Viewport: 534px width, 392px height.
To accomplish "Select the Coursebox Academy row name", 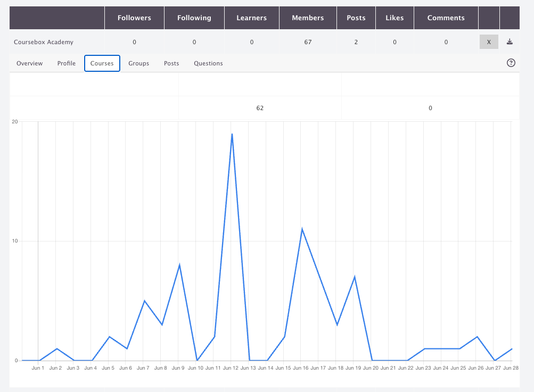I will [44, 42].
